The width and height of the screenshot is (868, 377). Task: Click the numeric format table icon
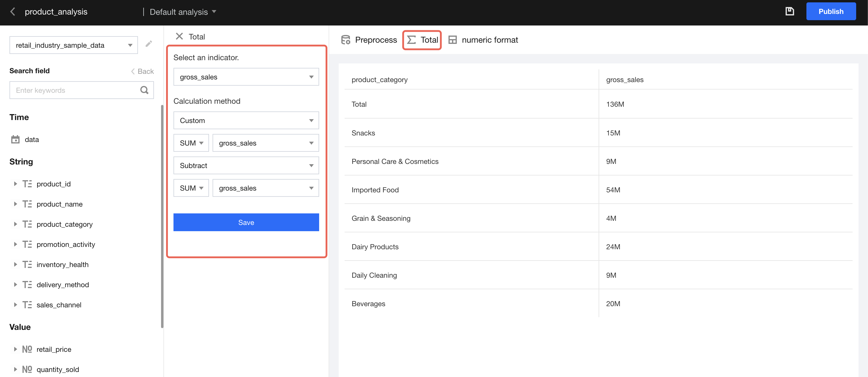click(x=453, y=40)
